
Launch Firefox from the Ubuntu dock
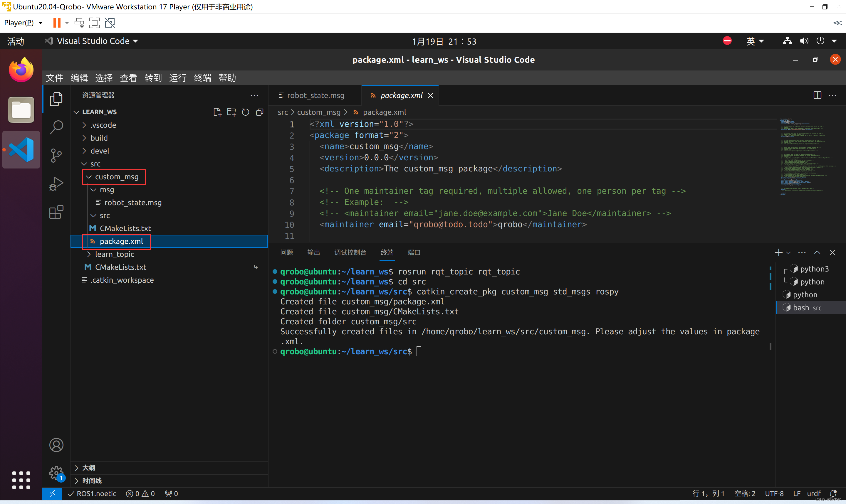click(21, 70)
